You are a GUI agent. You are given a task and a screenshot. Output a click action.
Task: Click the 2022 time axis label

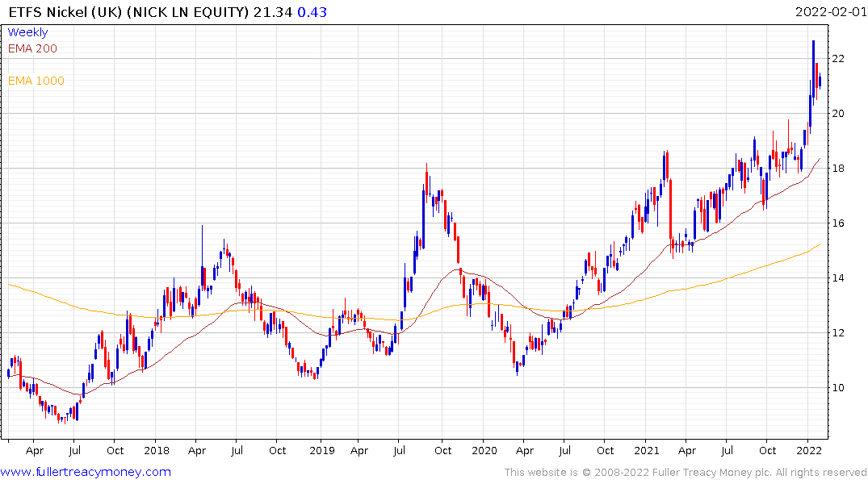809,450
